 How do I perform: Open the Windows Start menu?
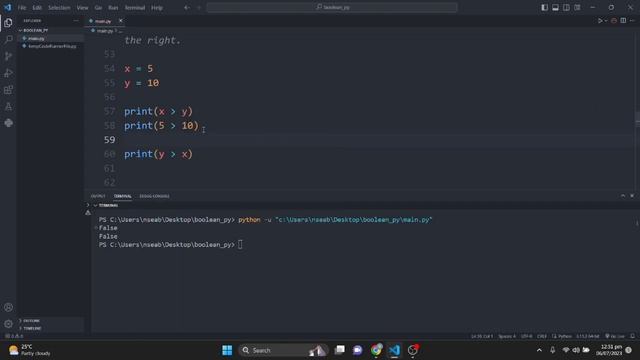[227, 350]
